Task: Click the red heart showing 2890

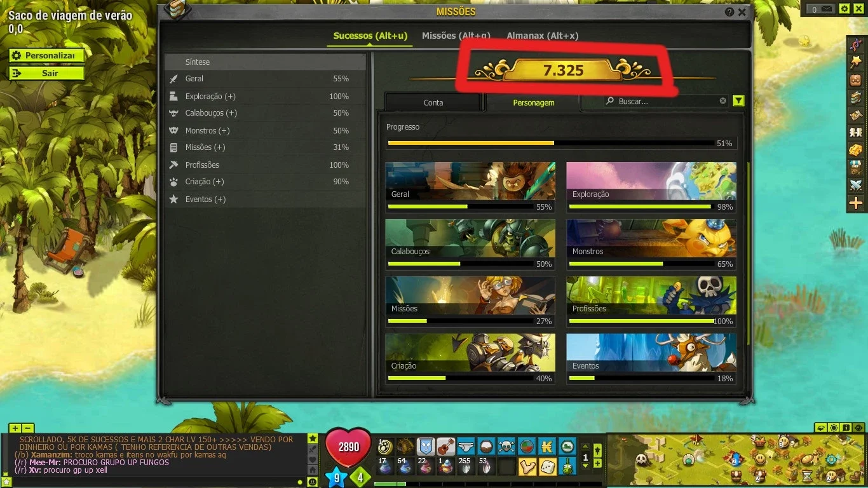Action: pyautogui.click(x=348, y=446)
